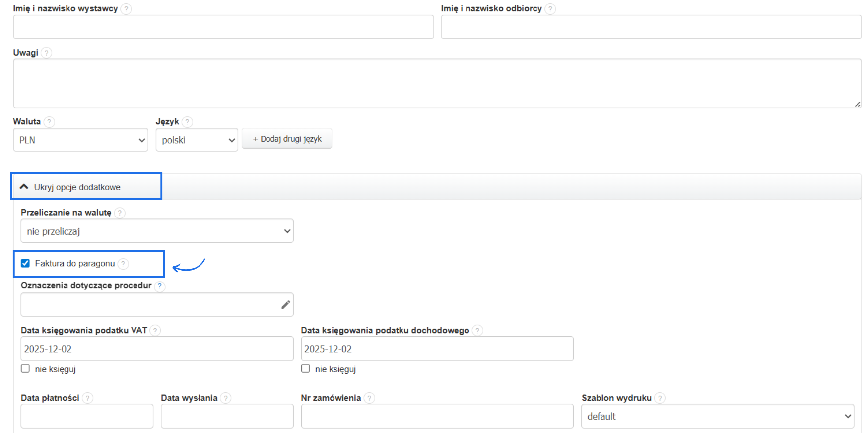Show help for Faktura do paragonu
Viewport: 868px width, 433px height.
tap(123, 264)
